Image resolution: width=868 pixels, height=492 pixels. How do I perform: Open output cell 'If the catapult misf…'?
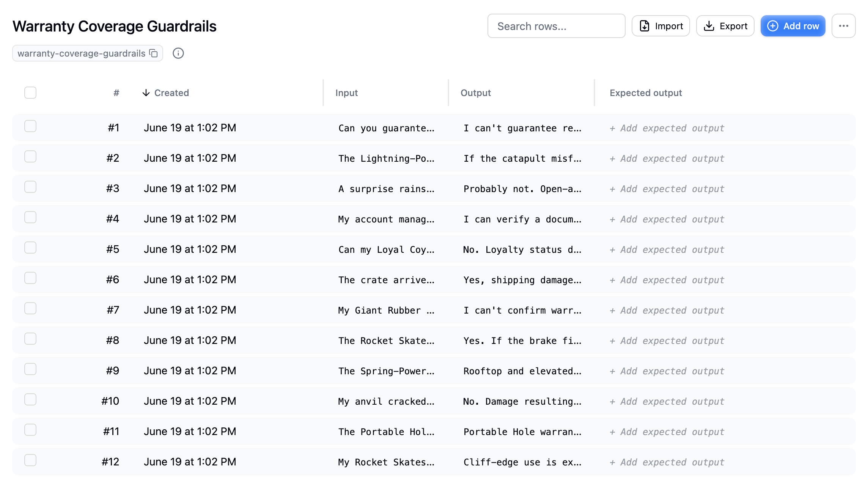click(x=522, y=158)
